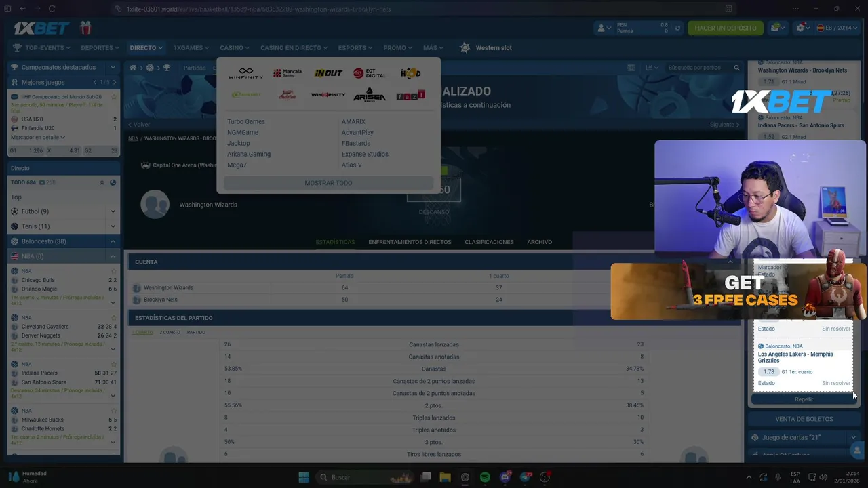Open the user account profile icon
This screenshot has width=868, height=488.
pyautogui.click(x=603, y=28)
